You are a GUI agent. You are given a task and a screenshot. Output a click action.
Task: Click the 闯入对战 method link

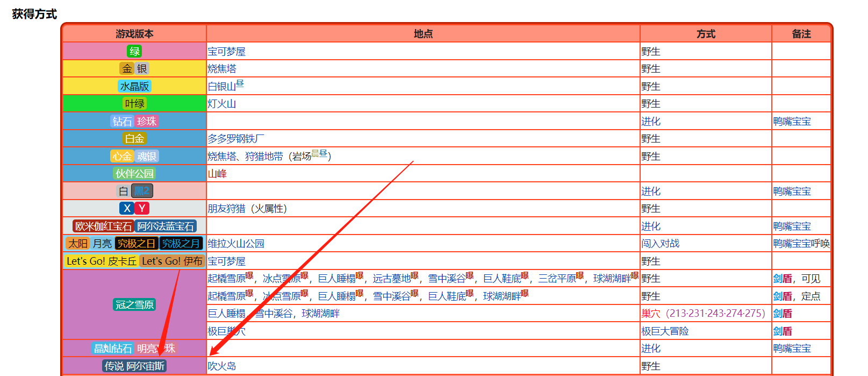point(660,244)
